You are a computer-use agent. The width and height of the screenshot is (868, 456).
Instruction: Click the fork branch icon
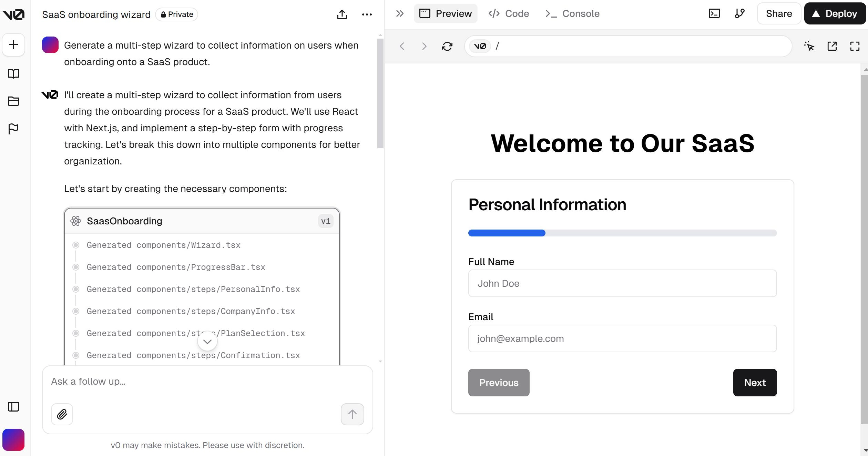(x=739, y=13)
